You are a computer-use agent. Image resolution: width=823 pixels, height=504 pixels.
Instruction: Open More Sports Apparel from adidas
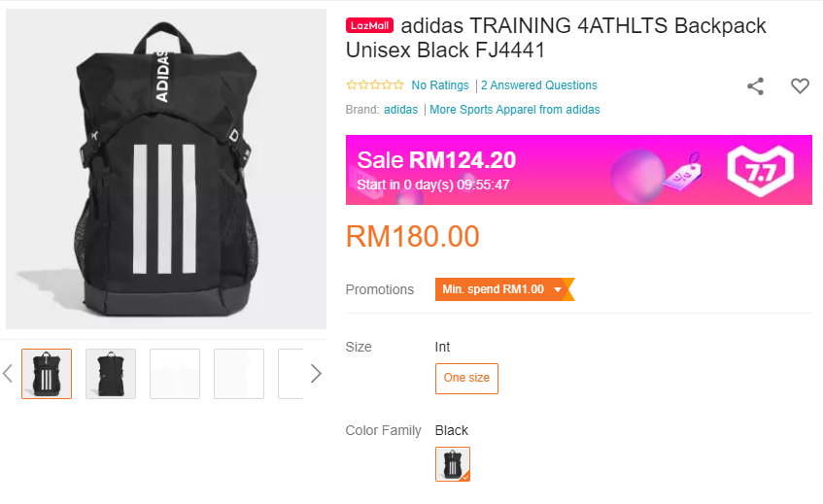pos(514,110)
